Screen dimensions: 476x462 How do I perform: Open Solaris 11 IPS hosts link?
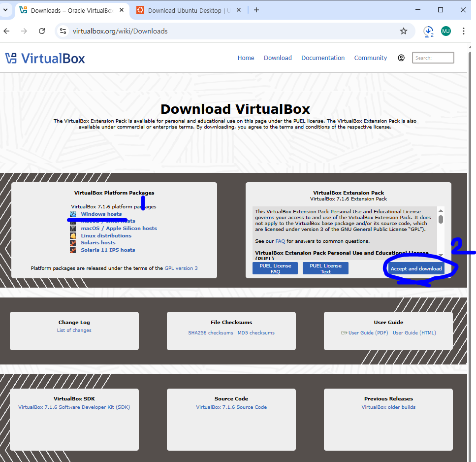[108, 250]
